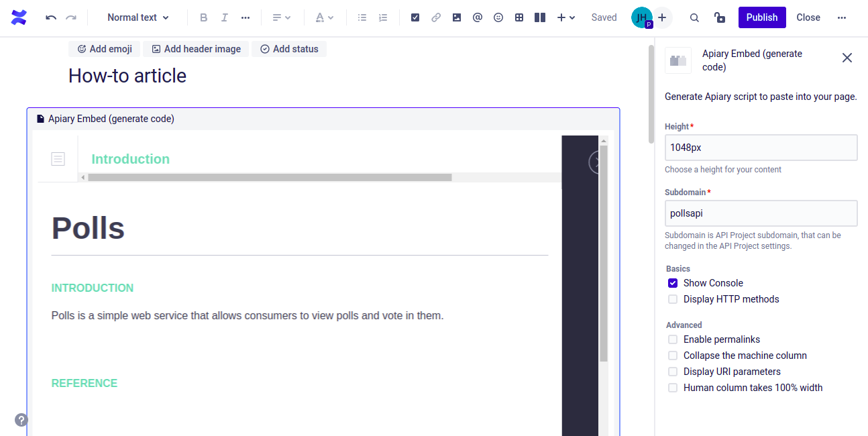Open page restrictions lock icon
Screen dimensions: 868x436
(x=720, y=18)
